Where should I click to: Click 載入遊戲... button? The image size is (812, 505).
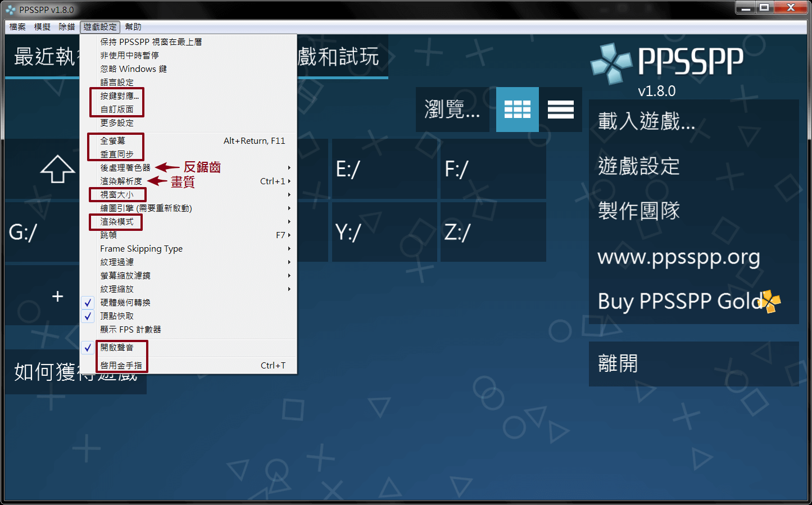(693, 122)
